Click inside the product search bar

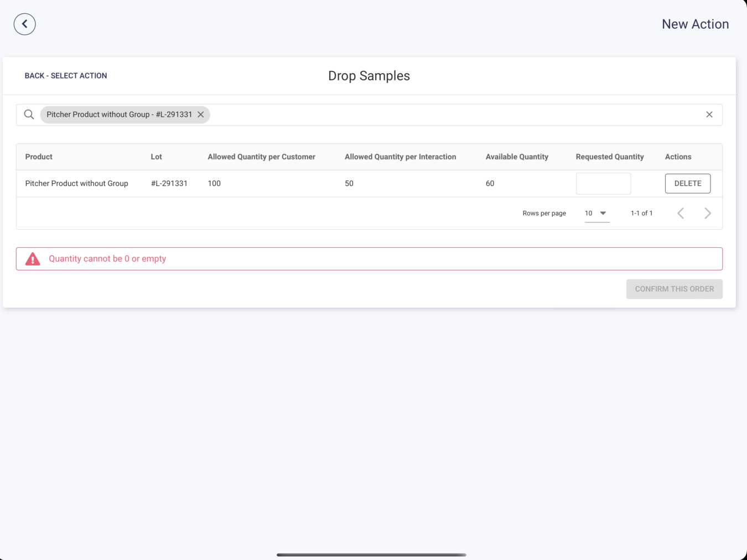454,115
